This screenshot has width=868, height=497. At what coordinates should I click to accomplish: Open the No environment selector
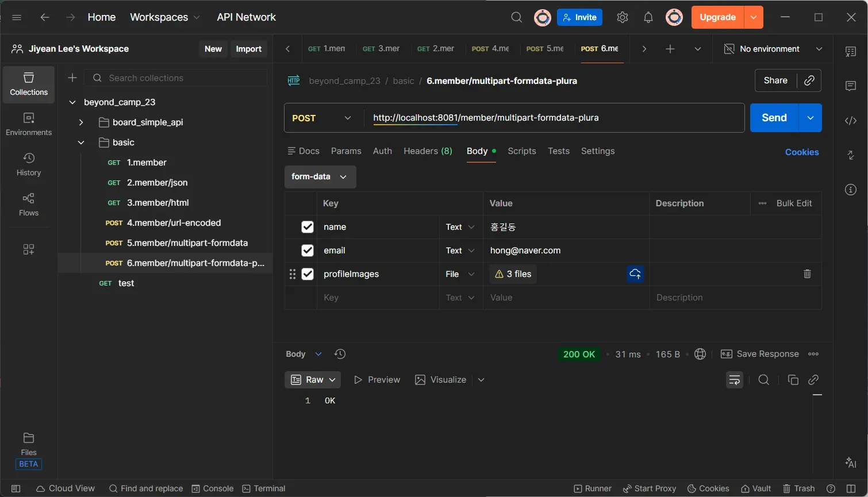point(773,49)
